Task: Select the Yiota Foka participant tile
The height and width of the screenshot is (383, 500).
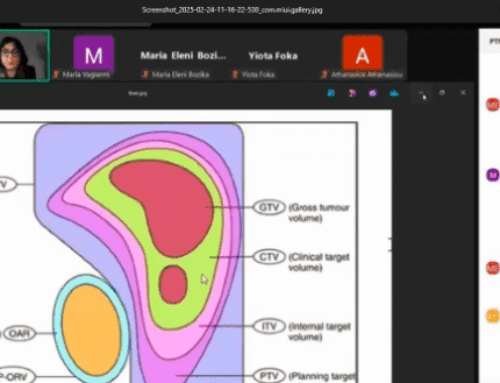Action: coord(273,55)
